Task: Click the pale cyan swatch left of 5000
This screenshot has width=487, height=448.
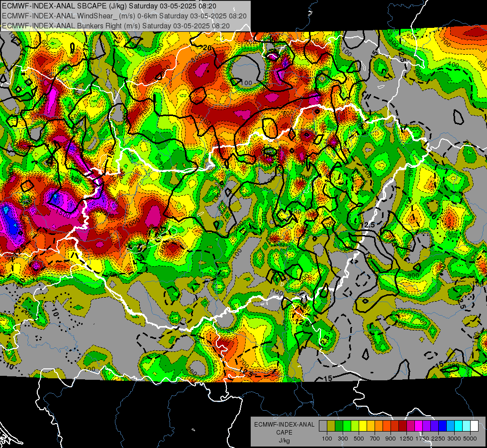Action: (x=467, y=426)
